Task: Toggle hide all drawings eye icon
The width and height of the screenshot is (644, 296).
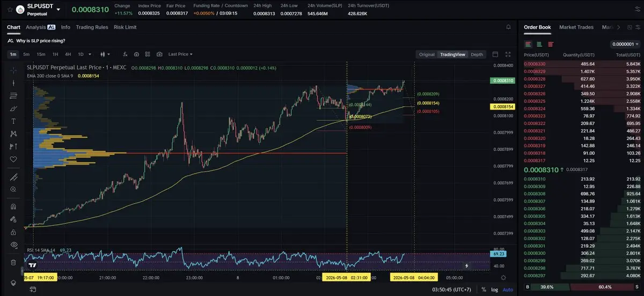Action: [x=13, y=245]
